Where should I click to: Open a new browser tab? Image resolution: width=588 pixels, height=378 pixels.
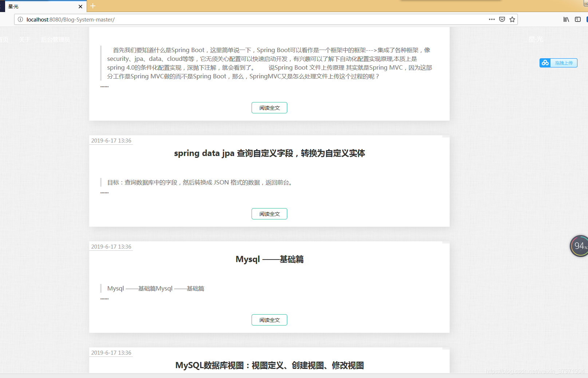tap(93, 6)
